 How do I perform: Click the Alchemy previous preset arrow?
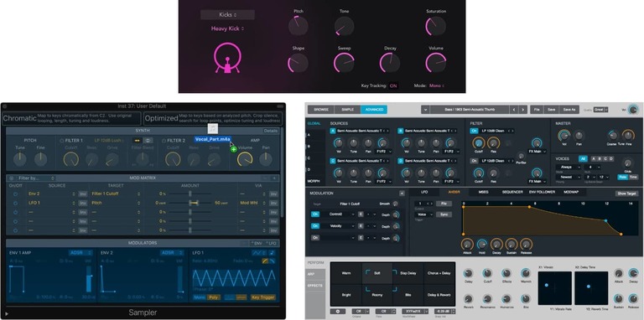pyautogui.click(x=513, y=110)
